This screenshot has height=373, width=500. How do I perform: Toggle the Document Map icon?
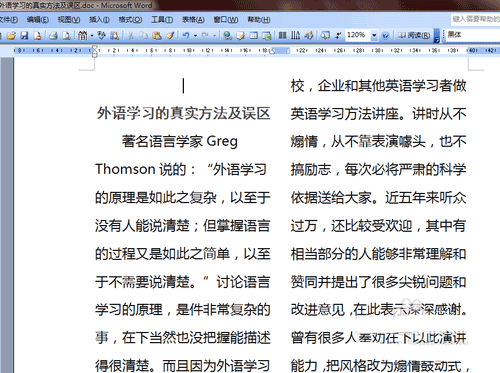[x=325, y=35]
